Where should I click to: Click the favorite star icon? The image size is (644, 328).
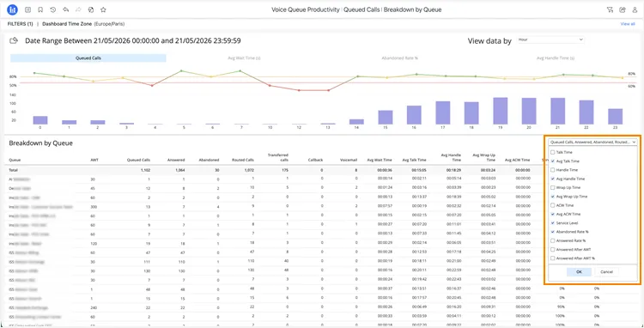click(104, 9)
